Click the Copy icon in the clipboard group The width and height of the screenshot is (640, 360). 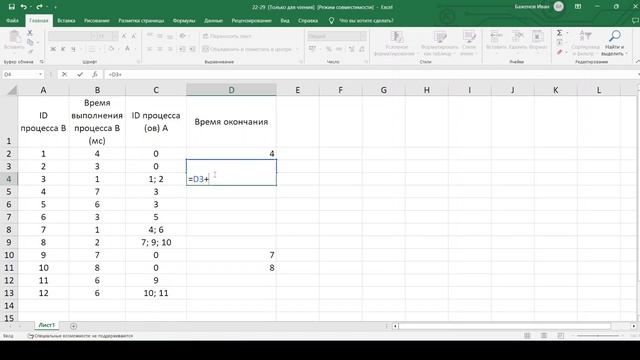[30, 42]
